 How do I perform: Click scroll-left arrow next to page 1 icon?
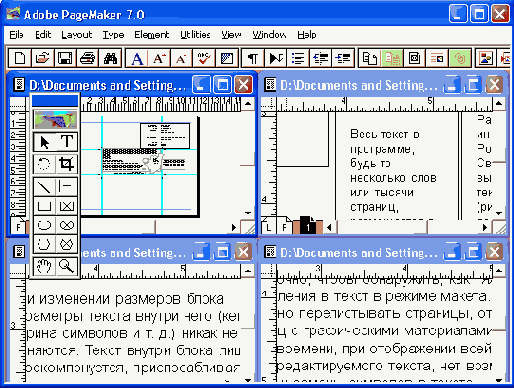pyautogui.click(x=329, y=227)
